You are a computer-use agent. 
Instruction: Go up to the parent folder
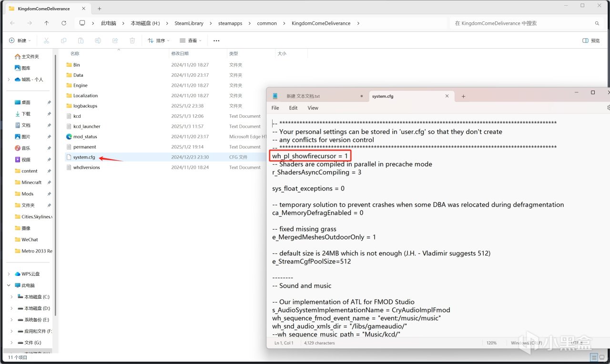click(46, 23)
